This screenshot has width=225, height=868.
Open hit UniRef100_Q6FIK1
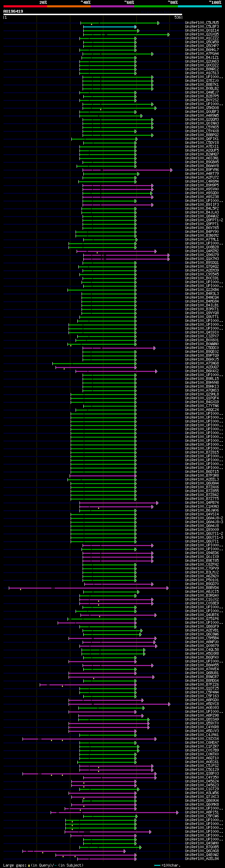pyautogui.click(x=202, y=139)
